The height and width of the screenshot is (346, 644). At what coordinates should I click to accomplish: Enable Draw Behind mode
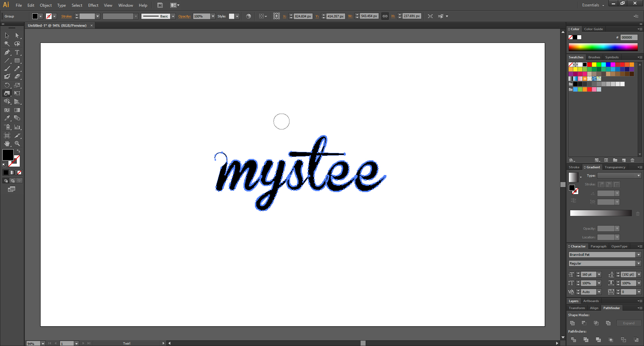pos(12,181)
